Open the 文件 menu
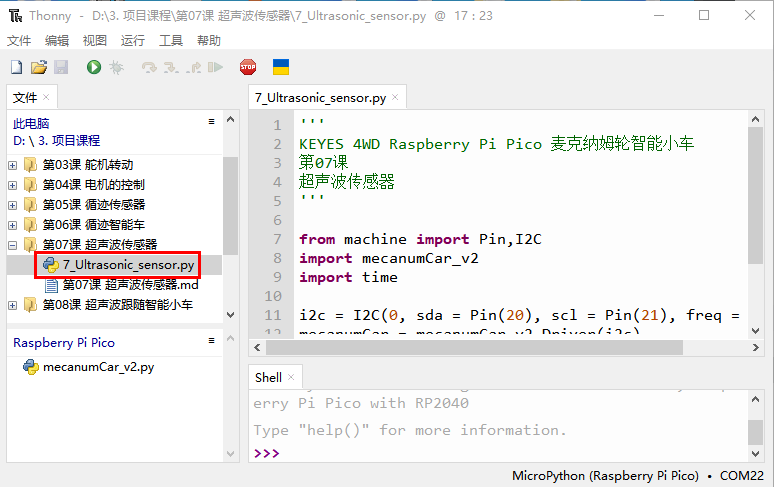The image size is (774, 487). (19, 40)
